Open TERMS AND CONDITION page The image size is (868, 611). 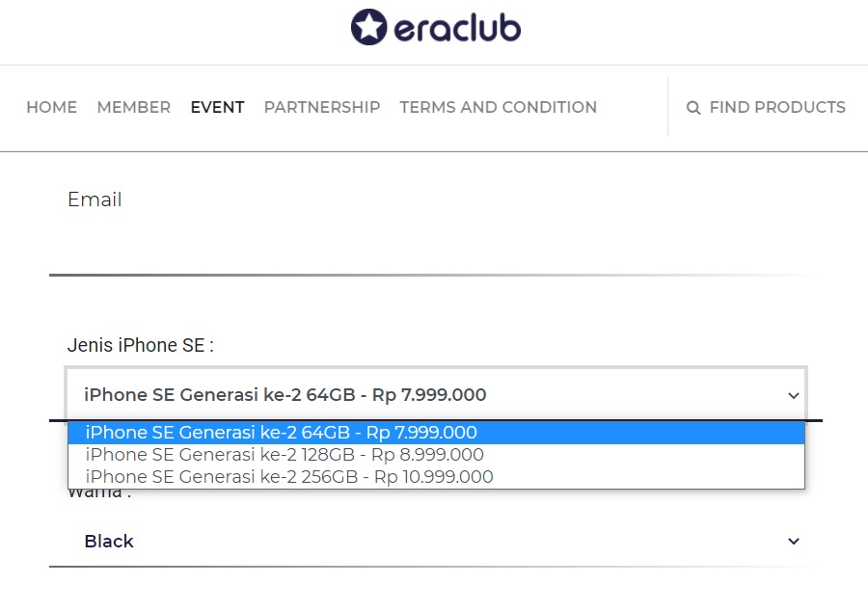pos(499,107)
